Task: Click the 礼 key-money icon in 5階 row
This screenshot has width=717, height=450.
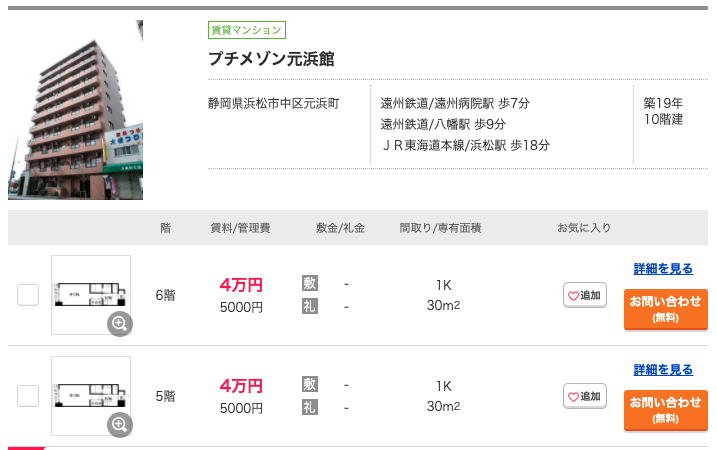Action: pos(310,407)
